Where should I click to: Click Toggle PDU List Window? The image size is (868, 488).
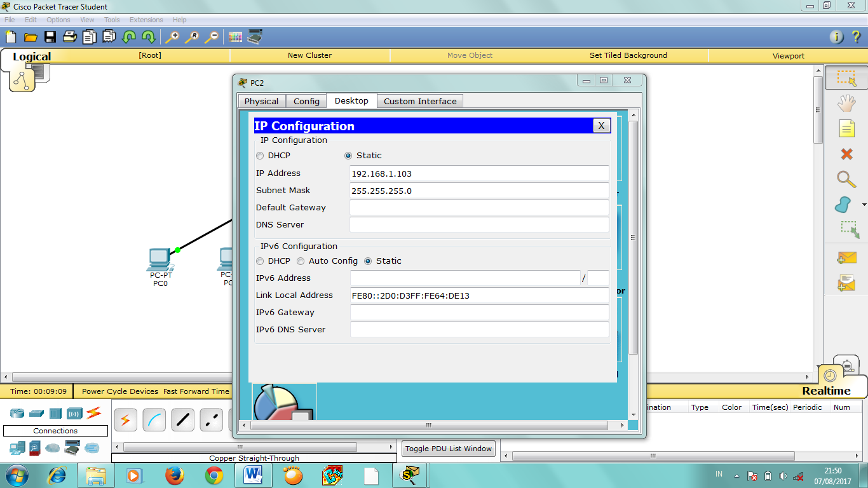[448, 448]
